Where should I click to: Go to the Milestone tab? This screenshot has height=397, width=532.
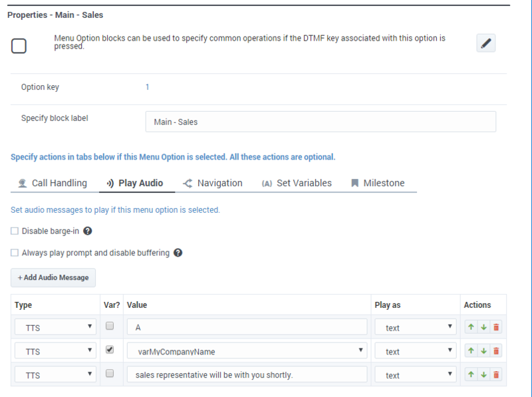[x=377, y=183]
